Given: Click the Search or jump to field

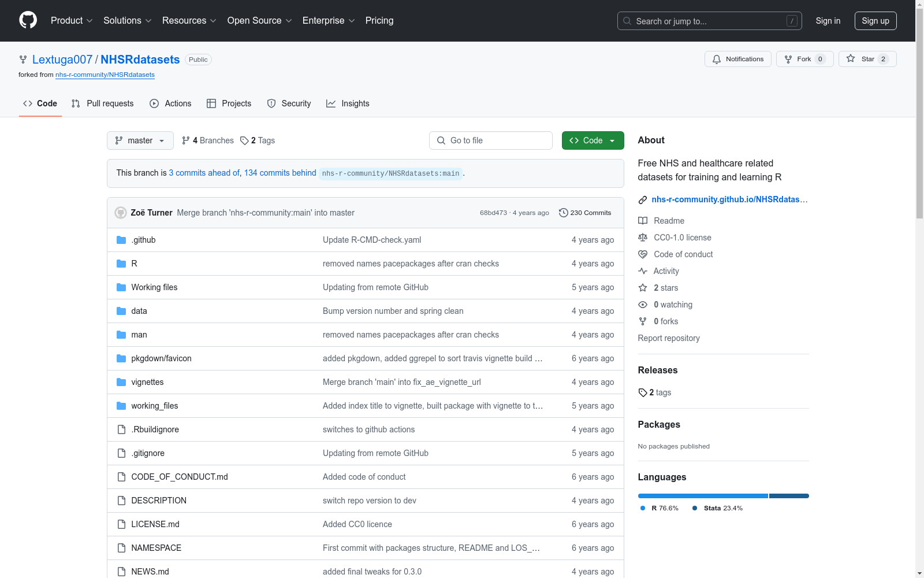Looking at the screenshot, I should tap(710, 21).
